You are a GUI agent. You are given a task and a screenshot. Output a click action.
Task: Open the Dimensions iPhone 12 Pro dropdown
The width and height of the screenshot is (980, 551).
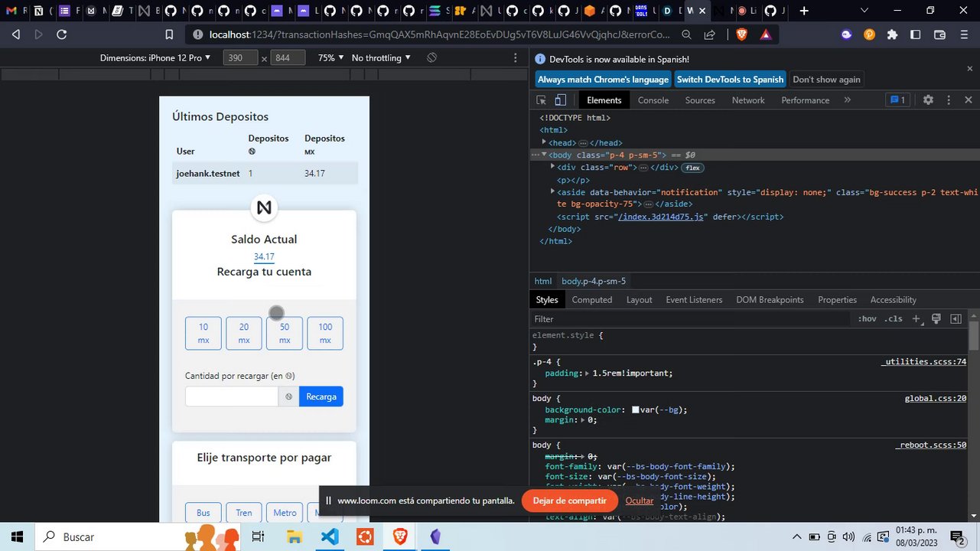click(x=155, y=58)
